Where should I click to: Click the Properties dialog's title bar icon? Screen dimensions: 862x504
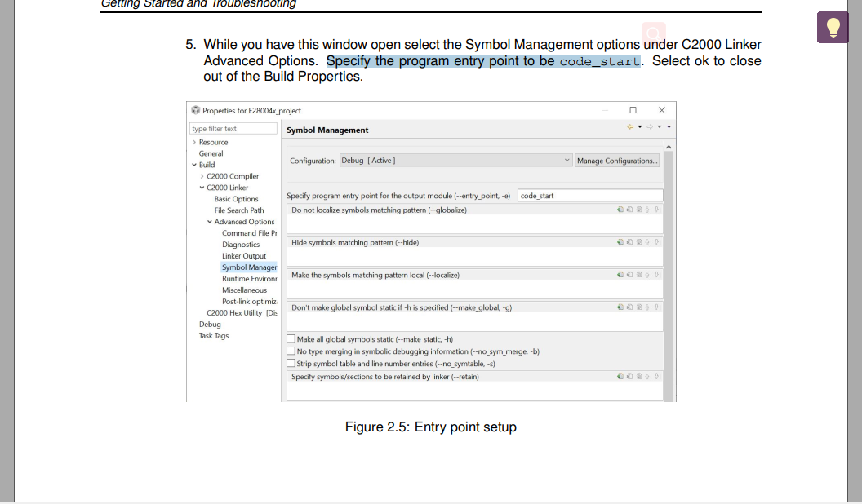[x=195, y=110]
